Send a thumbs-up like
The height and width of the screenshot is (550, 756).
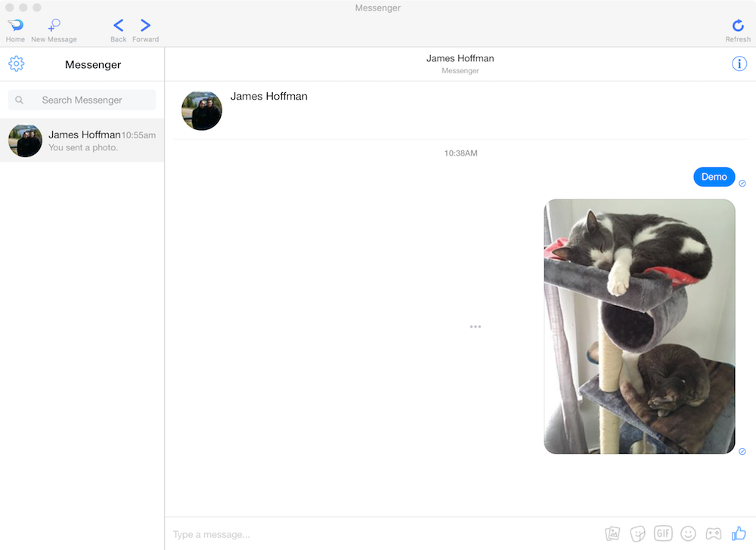(x=738, y=533)
